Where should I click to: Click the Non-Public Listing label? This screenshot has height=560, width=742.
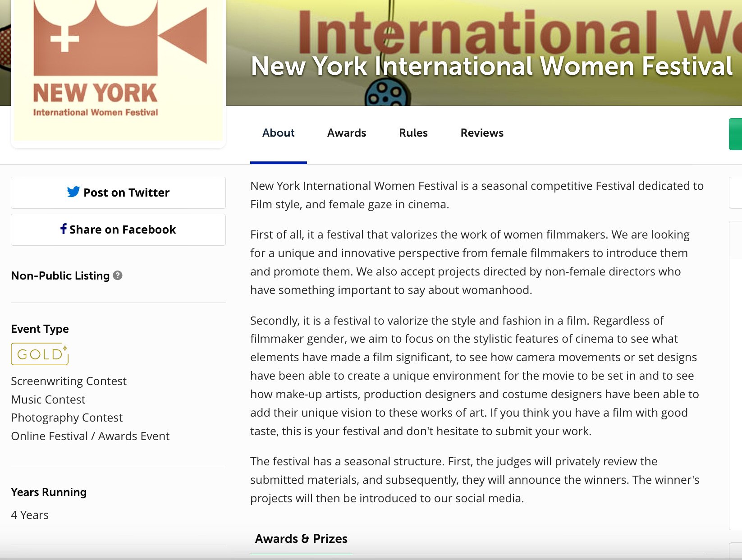pyautogui.click(x=60, y=275)
